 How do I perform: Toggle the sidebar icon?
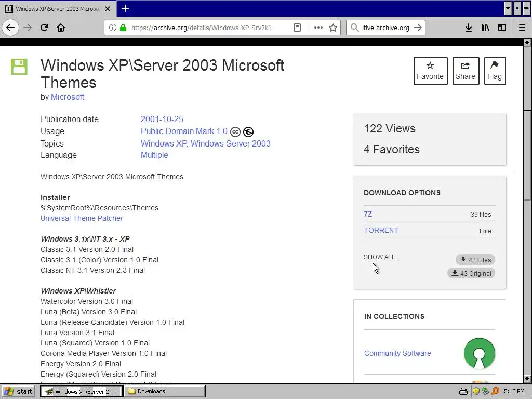(x=502, y=28)
